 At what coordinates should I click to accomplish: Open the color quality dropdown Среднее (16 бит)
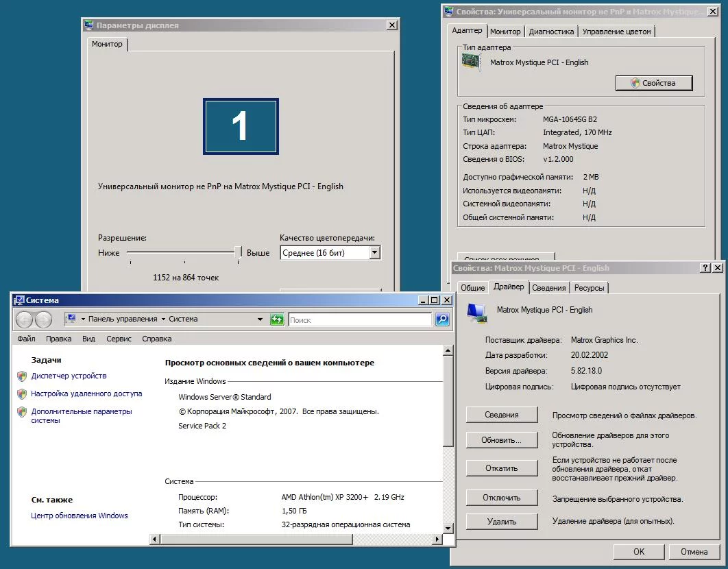(x=375, y=253)
